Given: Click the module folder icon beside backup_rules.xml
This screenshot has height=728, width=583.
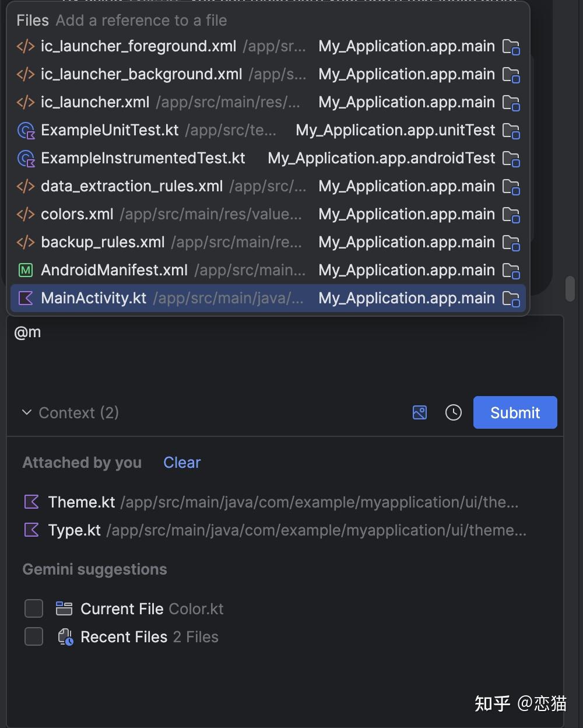Looking at the screenshot, I should (x=511, y=242).
